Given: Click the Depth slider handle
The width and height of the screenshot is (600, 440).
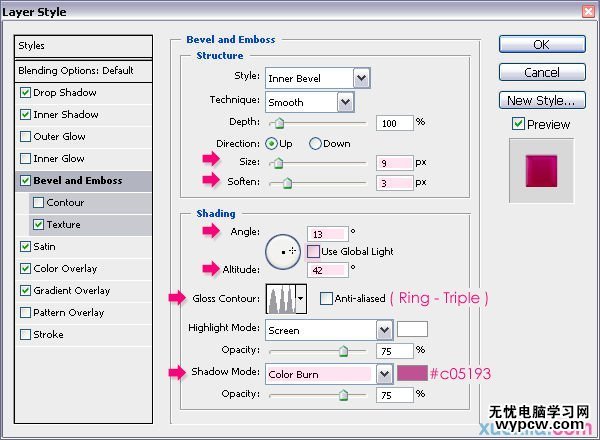Looking at the screenshot, I should coord(279,123).
